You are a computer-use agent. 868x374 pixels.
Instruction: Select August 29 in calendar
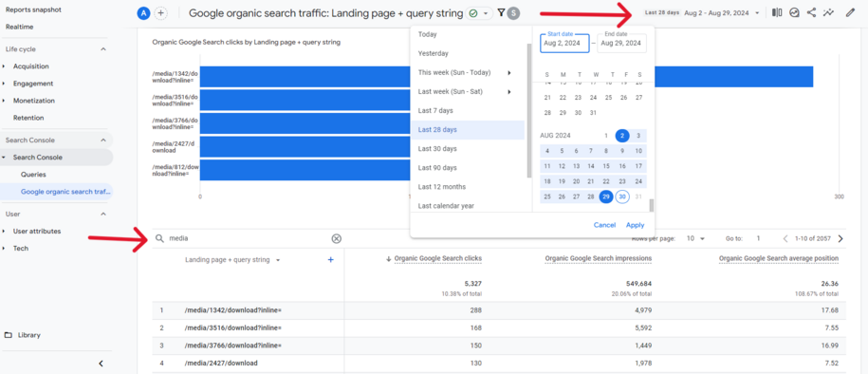tap(606, 196)
